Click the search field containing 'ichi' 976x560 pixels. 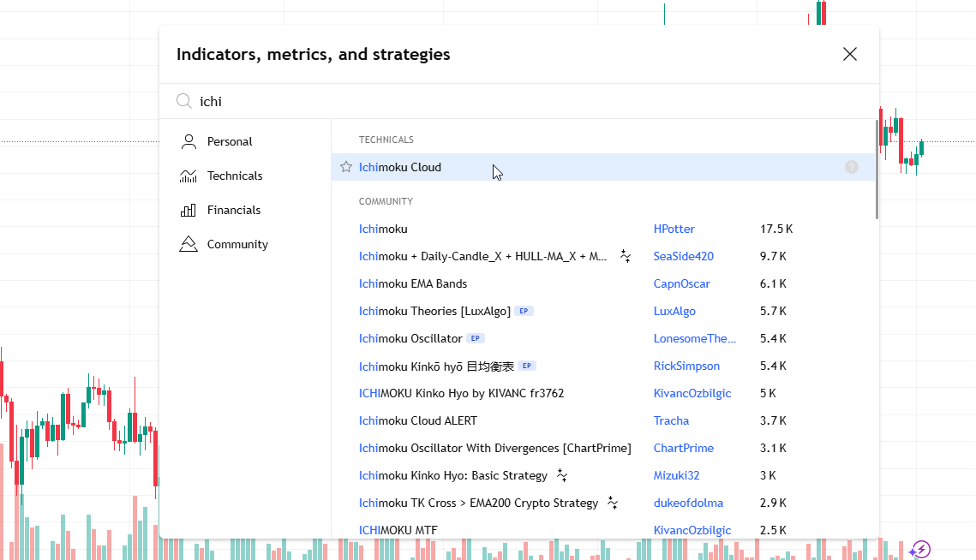[514, 101]
